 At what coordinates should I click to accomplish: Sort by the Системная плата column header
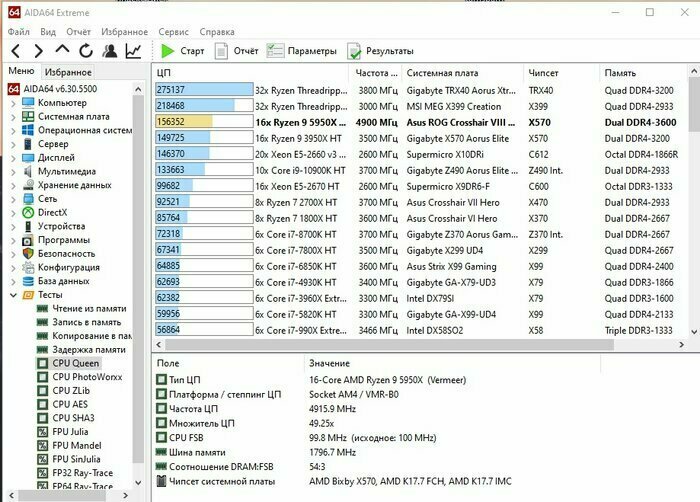click(x=462, y=73)
